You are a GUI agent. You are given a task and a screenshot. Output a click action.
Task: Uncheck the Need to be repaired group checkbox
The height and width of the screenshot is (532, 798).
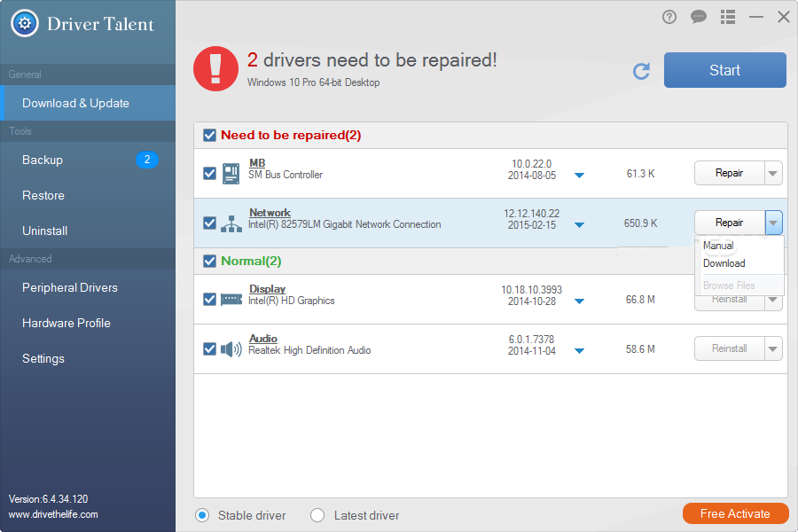(209, 135)
